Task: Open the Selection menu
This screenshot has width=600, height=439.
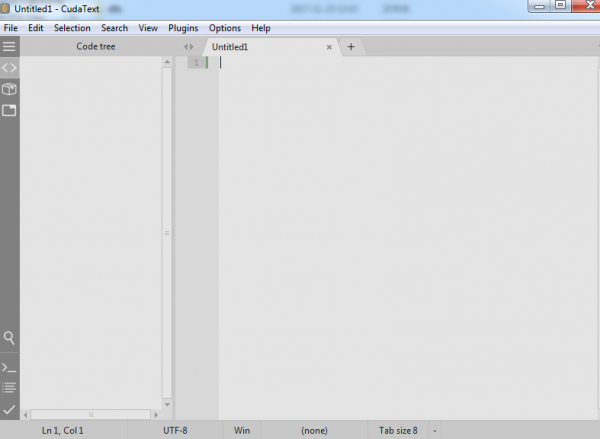Action: tap(72, 28)
